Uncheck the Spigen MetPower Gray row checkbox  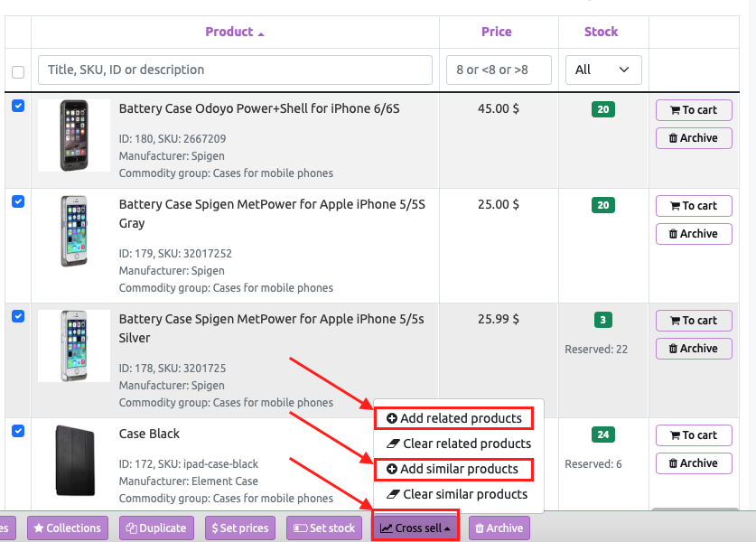point(18,201)
